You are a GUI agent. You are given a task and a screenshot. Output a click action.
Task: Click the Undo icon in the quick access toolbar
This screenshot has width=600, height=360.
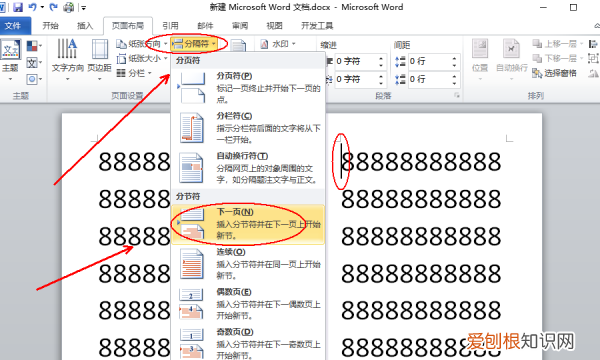33,7
